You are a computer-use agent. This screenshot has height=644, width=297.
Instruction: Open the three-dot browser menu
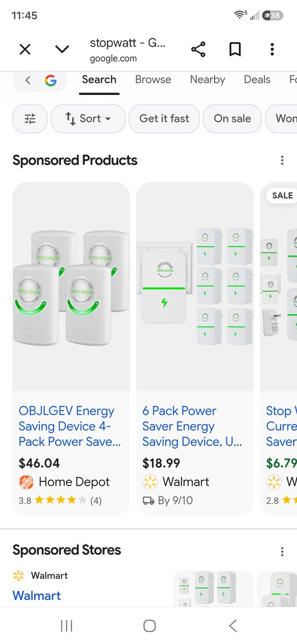coord(272,50)
